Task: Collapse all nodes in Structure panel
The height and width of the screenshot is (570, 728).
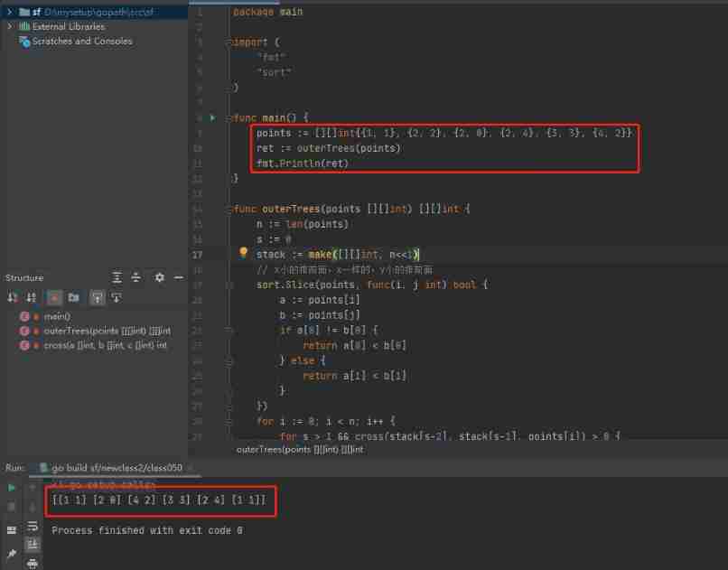Action: coord(135,277)
